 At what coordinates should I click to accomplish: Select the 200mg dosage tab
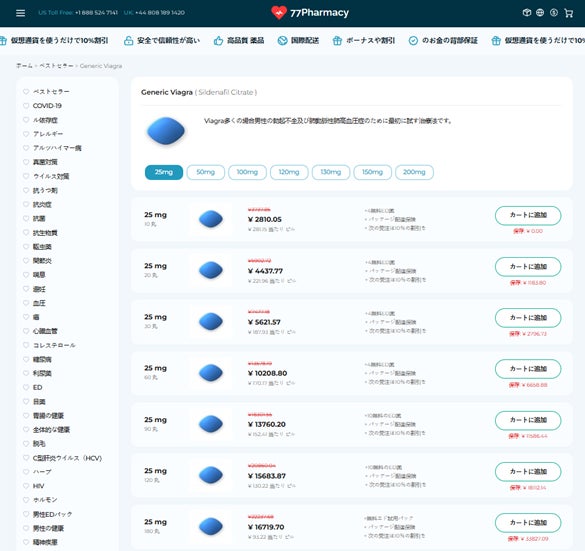click(414, 172)
